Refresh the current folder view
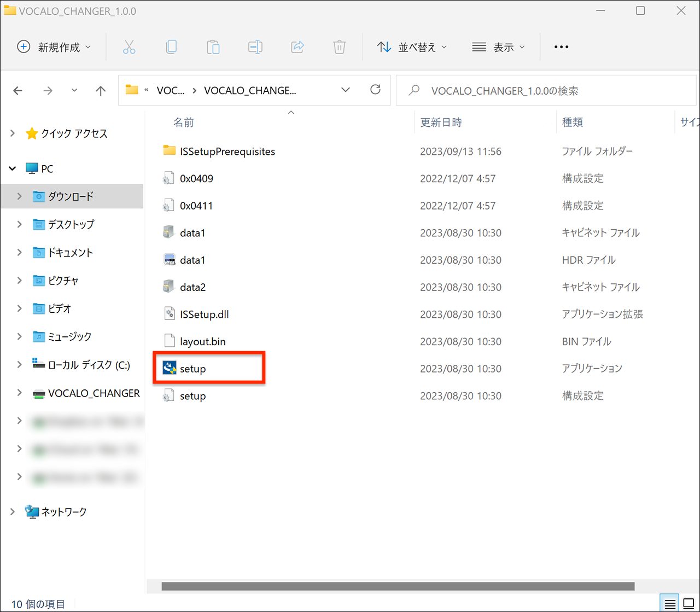Image resolution: width=700 pixels, height=612 pixels. (x=375, y=90)
